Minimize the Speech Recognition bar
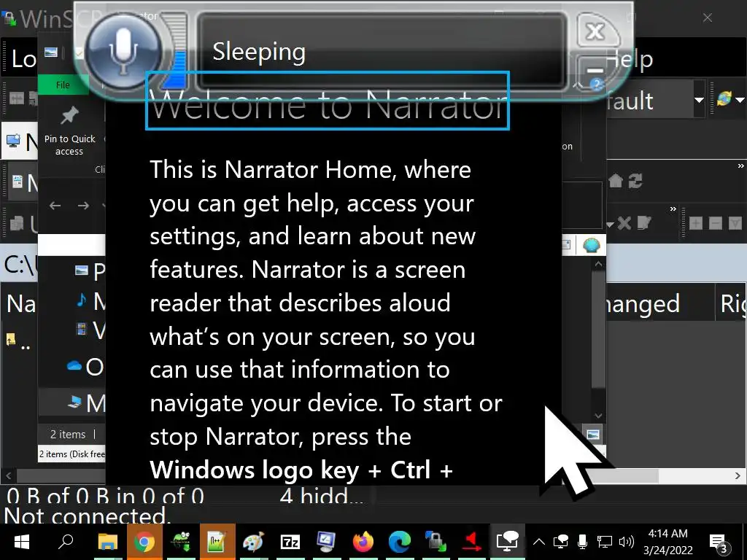Screen dimensions: 747x560 (595, 71)
